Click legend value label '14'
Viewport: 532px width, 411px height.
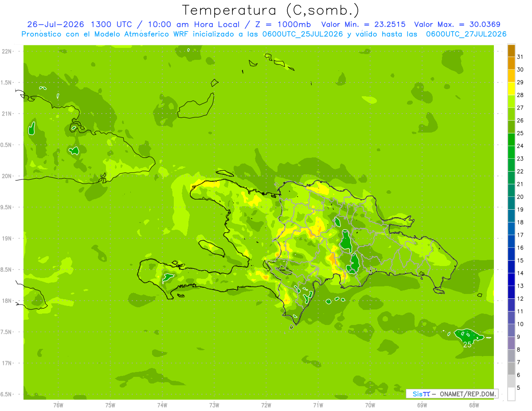click(x=520, y=273)
